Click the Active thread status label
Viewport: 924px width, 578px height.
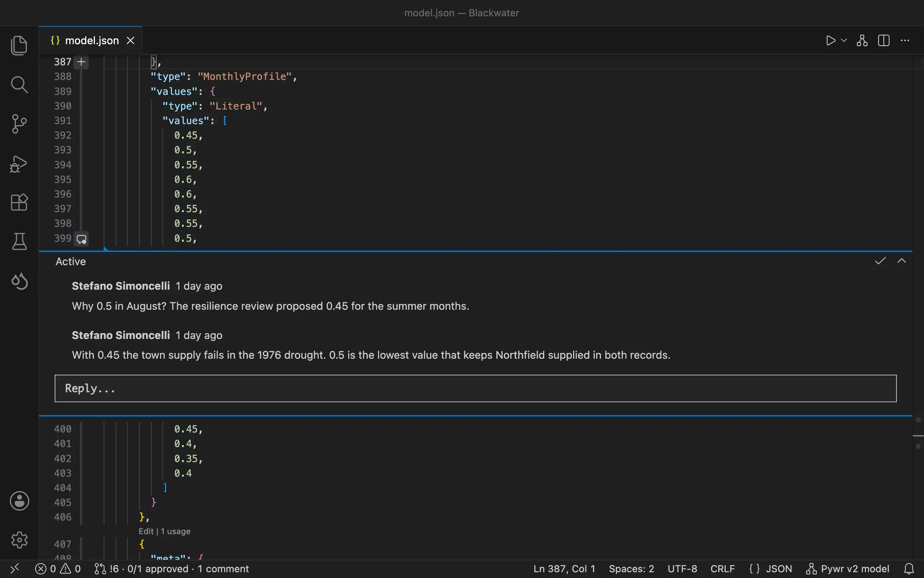[x=71, y=261]
